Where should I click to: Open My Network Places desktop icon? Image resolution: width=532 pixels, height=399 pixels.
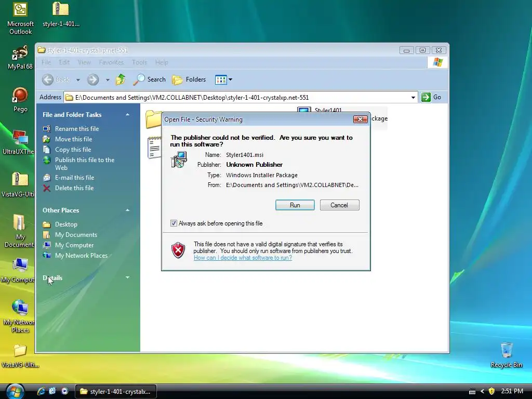19,316
